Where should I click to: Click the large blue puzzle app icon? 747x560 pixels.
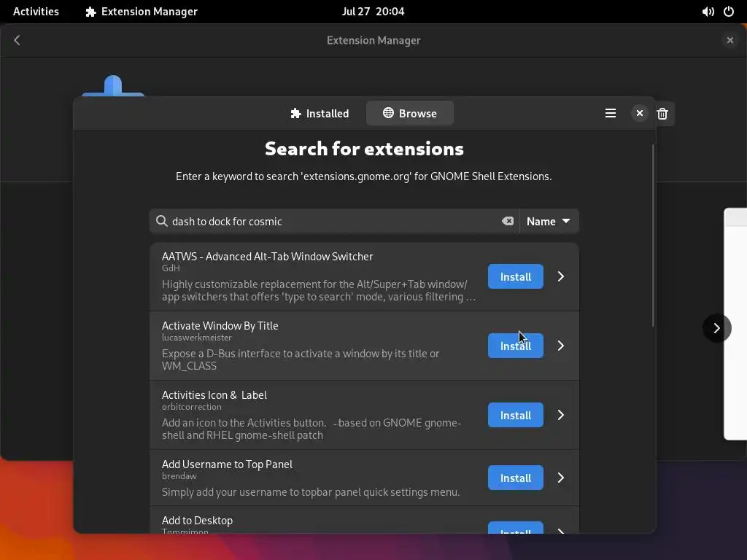(113, 86)
